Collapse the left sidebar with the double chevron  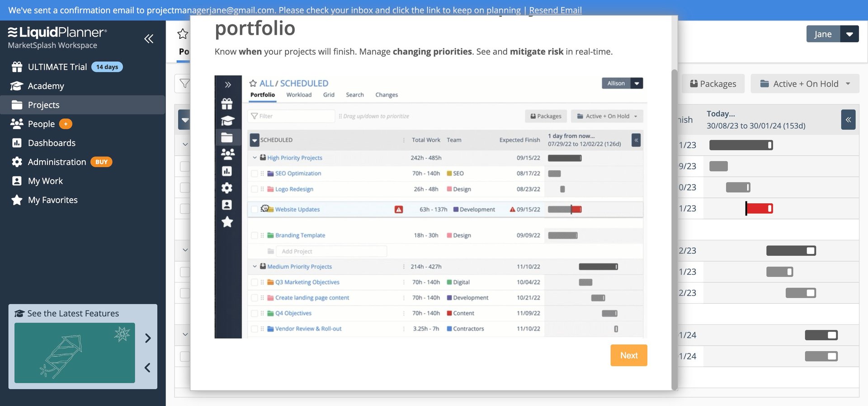pyautogui.click(x=149, y=38)
